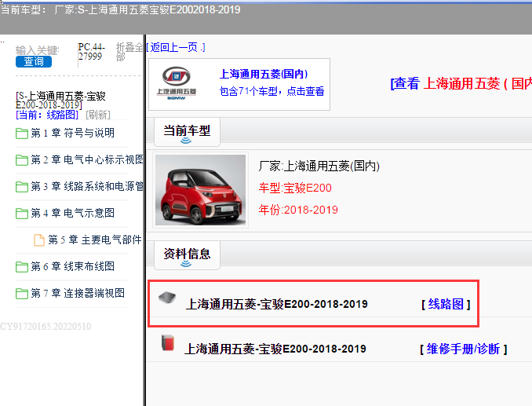Open 查看 上海通用五菱 link at right
This screenshot has width=532, height=406.
pos(461,83)
